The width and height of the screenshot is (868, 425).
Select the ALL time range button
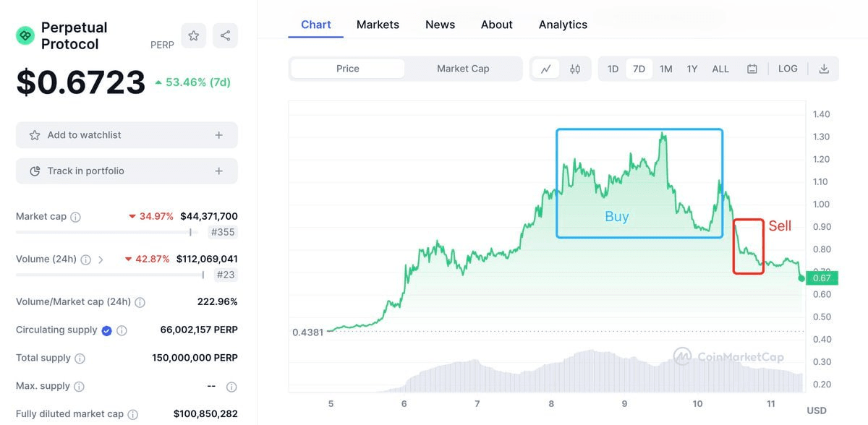point(720,69)
